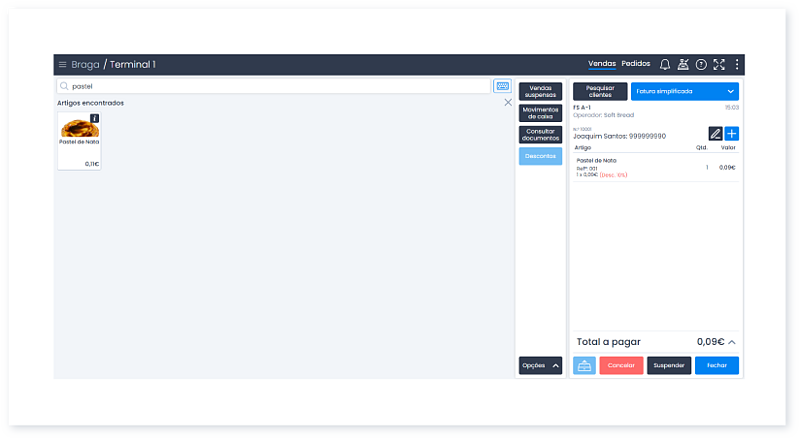Expand the Total a pagar chevron
Viewport: 800px width, 440px height.
pos(732,342)
